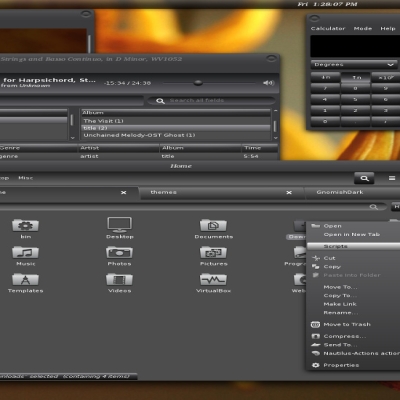
Task: Open the Templates folder icon
Action: [25, 280]
